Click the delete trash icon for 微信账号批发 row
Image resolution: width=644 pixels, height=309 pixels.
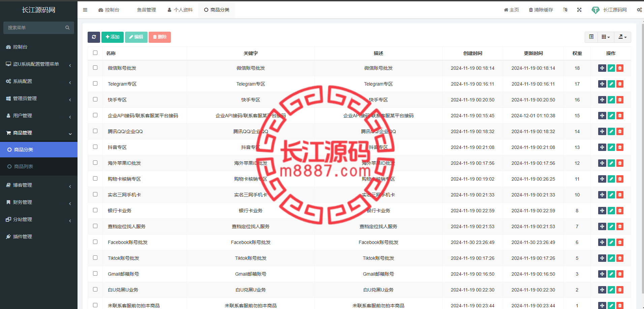(620, 68)
